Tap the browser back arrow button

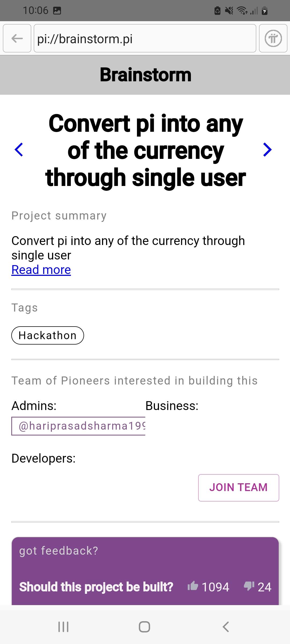pos(17,38)
